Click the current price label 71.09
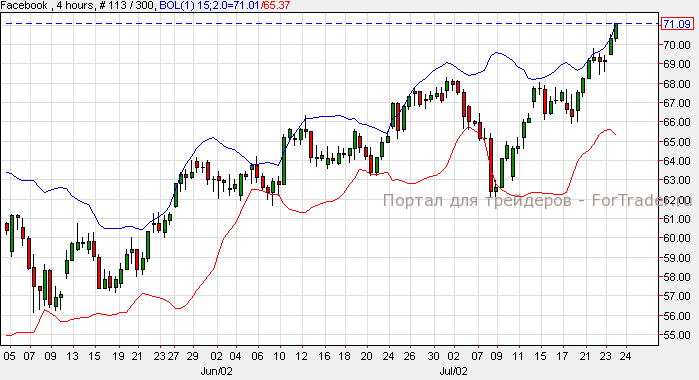Screen dimensions: 699x380 [677, 24]
